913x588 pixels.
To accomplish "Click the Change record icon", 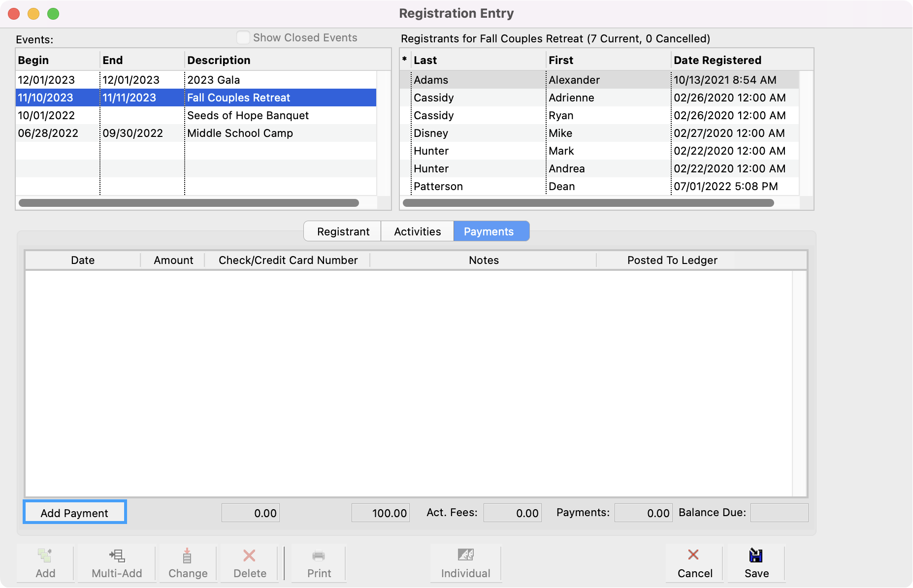I will coord(188,556).
